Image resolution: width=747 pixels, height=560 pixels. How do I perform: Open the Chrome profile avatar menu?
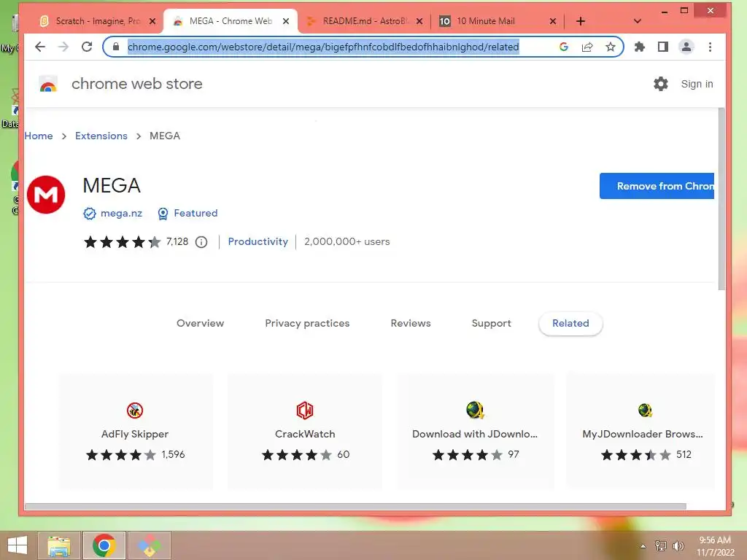[x=686, y=47]
